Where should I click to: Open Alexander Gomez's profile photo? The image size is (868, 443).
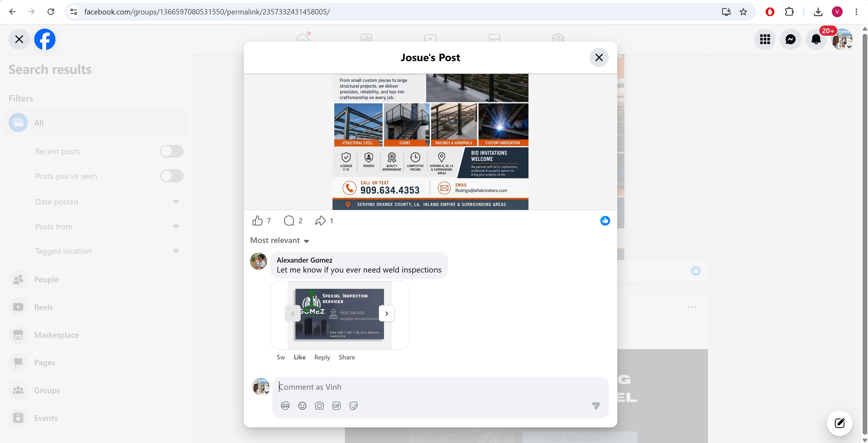[258, 261]
